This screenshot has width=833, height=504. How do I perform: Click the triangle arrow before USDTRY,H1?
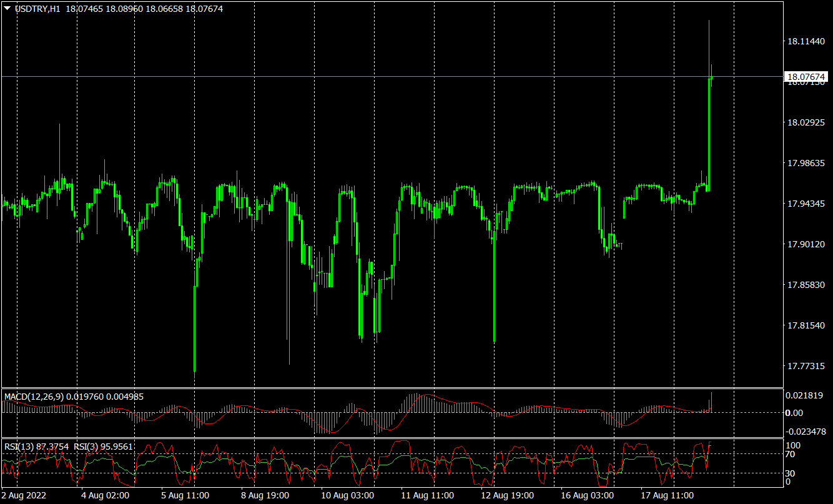coord(7,9)
